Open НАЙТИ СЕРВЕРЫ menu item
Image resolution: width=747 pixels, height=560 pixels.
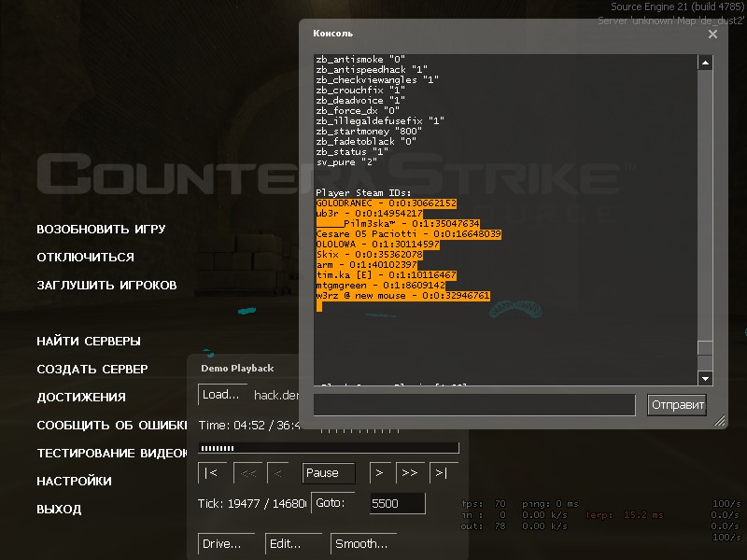(x=89, y=341)
